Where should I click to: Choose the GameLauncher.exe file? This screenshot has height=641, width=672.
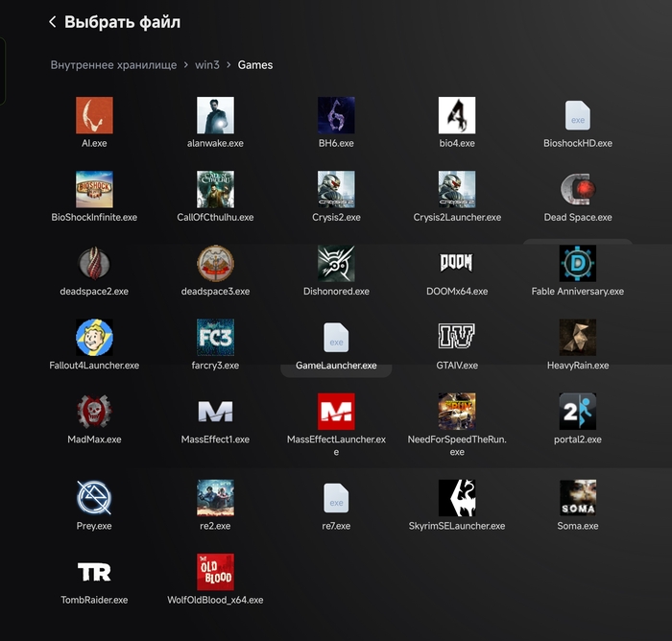[x=336, y=337]
